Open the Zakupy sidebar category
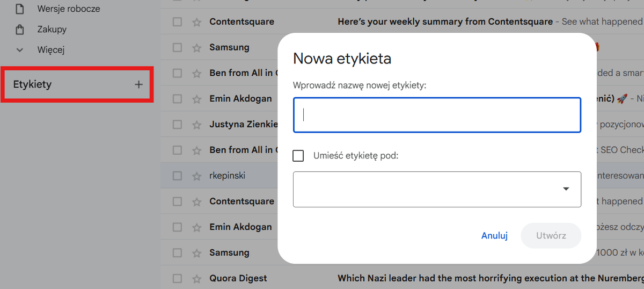 [x=52, y=30]
